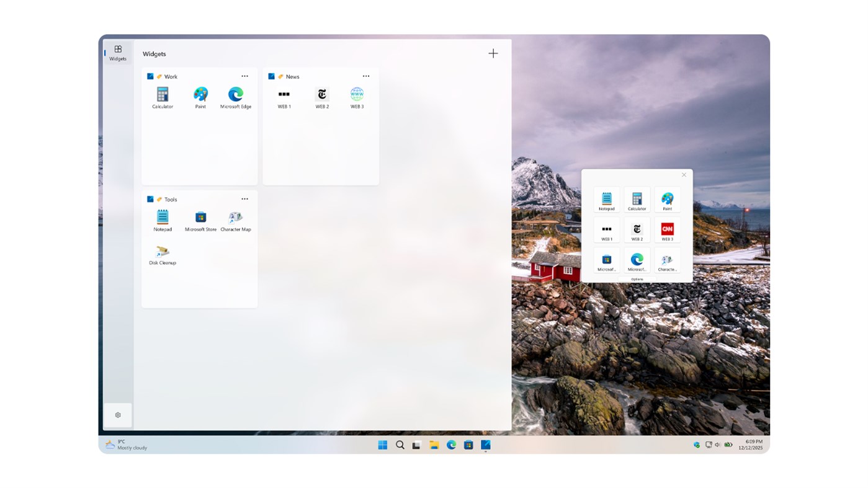Open the Tools group options menu
Screen dimensions: 868x488
pos(244,198)
